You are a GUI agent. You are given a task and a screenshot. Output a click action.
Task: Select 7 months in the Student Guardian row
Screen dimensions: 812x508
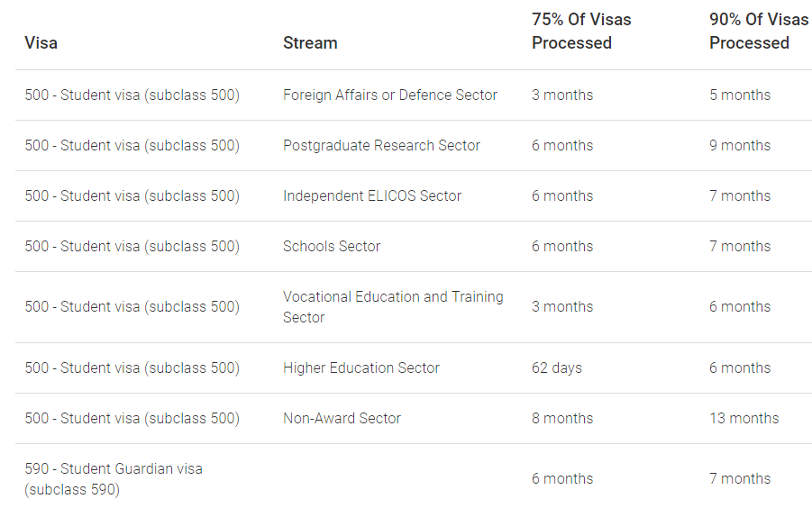[740, 479]
